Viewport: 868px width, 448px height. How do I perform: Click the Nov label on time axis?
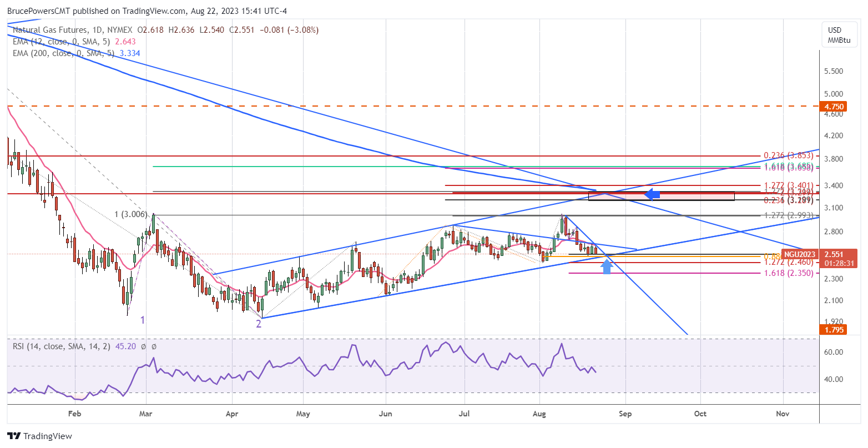(x=783, y=414)
